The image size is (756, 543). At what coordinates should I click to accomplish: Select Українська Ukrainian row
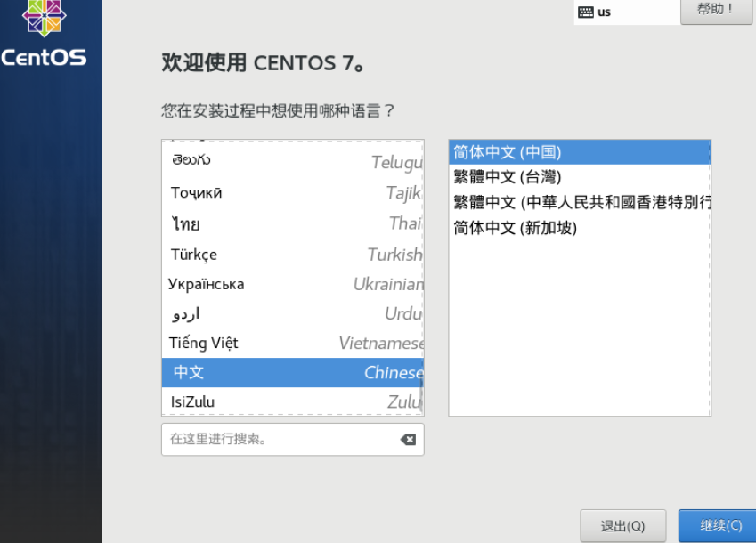293,284
